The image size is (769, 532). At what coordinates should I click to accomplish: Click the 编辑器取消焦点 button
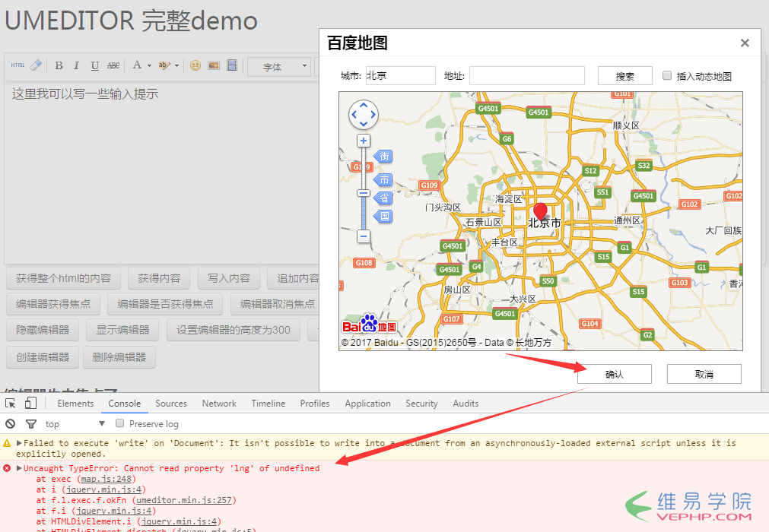275,304
